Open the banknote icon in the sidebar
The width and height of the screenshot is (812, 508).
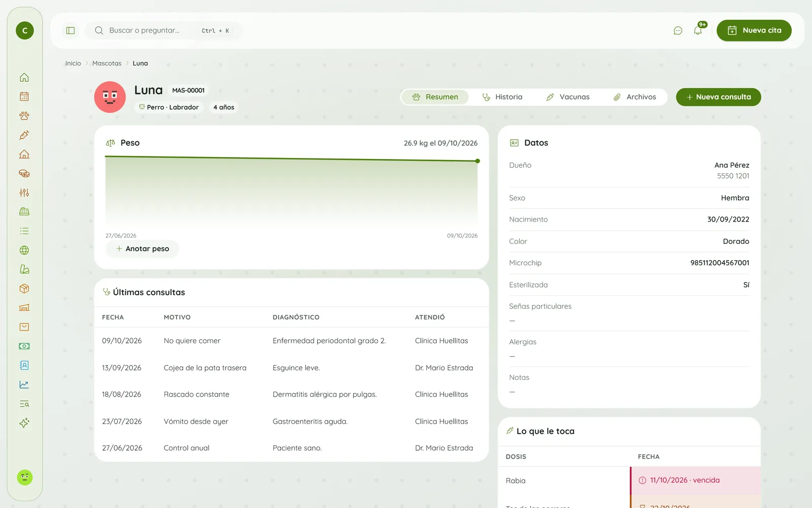[24, 346]
